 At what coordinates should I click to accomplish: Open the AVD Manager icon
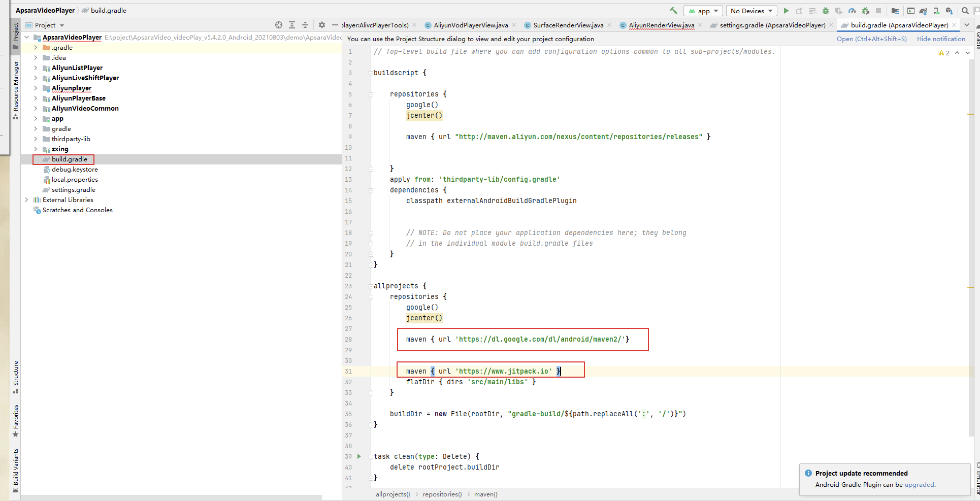coord(936,11)
